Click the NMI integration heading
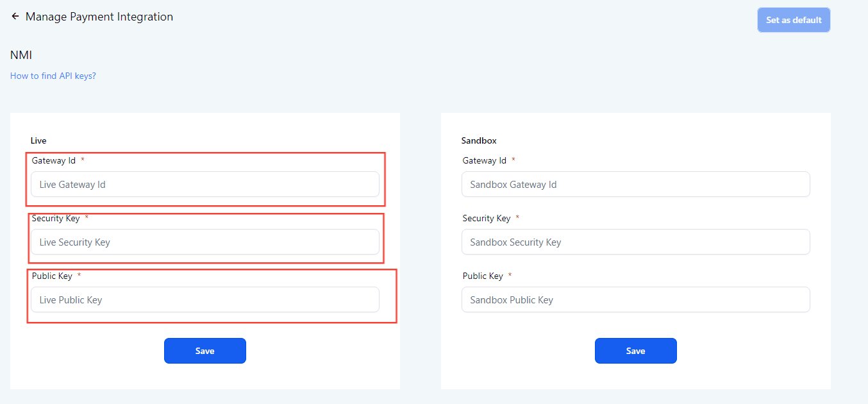 (x=21, y=55)
